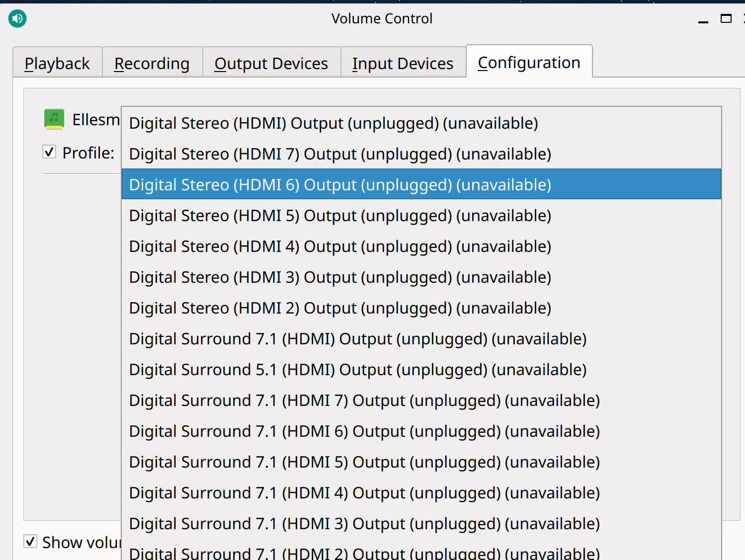
Task: Click the green sound card icon
Action: click(54, 119)
